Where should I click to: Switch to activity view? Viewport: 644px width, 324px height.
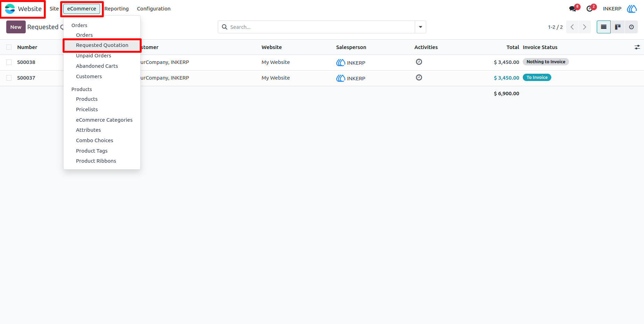(631, 27)
